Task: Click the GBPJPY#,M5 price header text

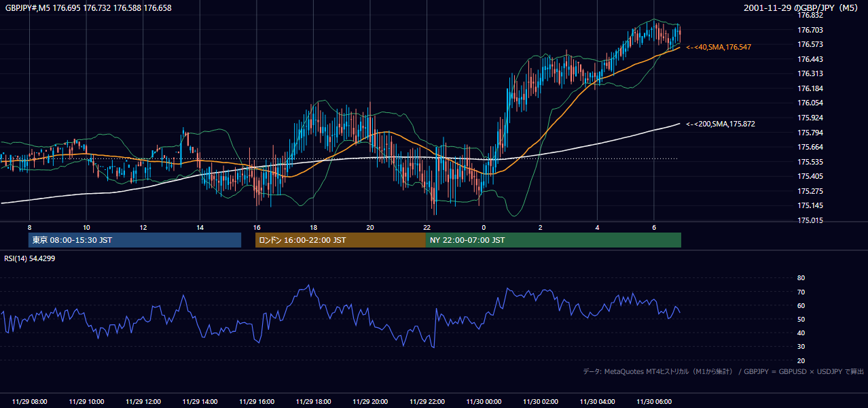Action: [x=88, y=7]
